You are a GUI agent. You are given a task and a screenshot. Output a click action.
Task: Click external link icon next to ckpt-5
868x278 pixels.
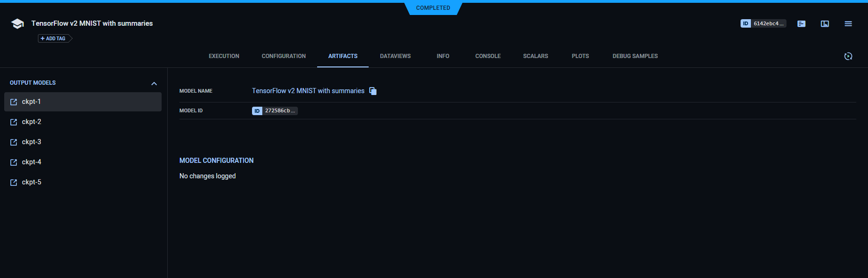click(x=14, y=183)
